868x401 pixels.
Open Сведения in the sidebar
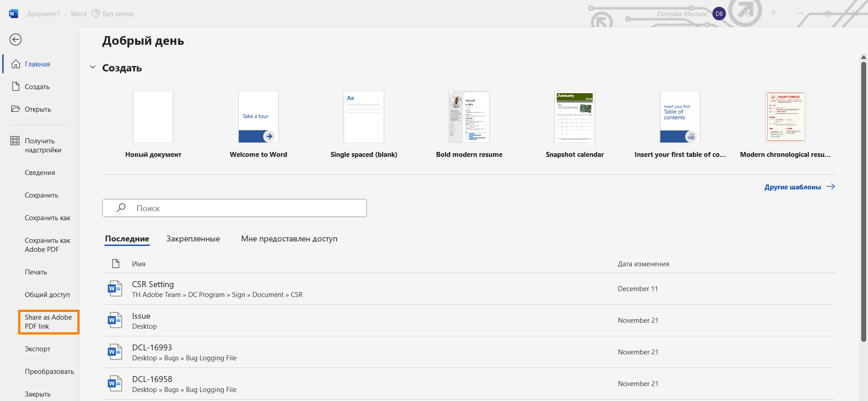(x=41, y=173)
